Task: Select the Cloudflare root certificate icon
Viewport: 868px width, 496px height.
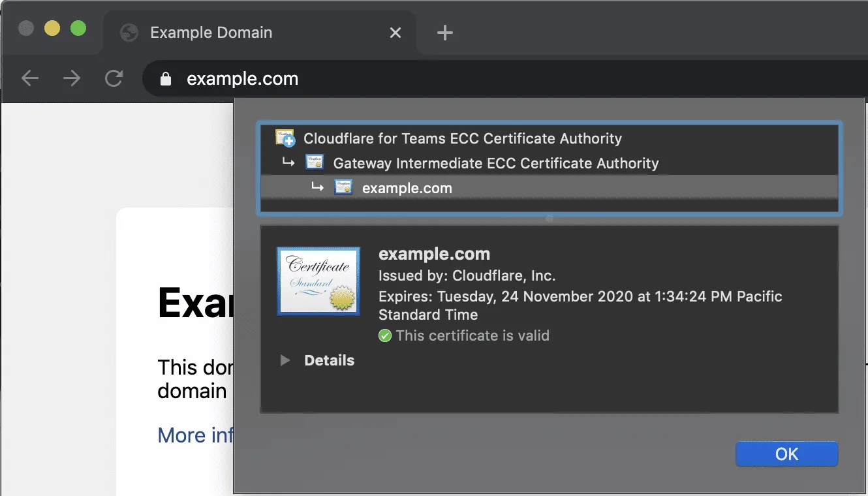Action: coord(285,138)
